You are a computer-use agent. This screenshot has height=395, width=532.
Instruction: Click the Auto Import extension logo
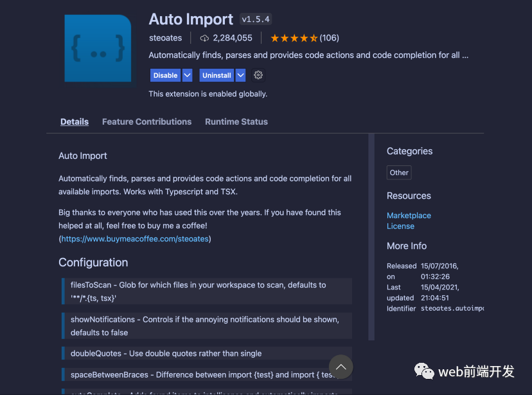[98, 48]
